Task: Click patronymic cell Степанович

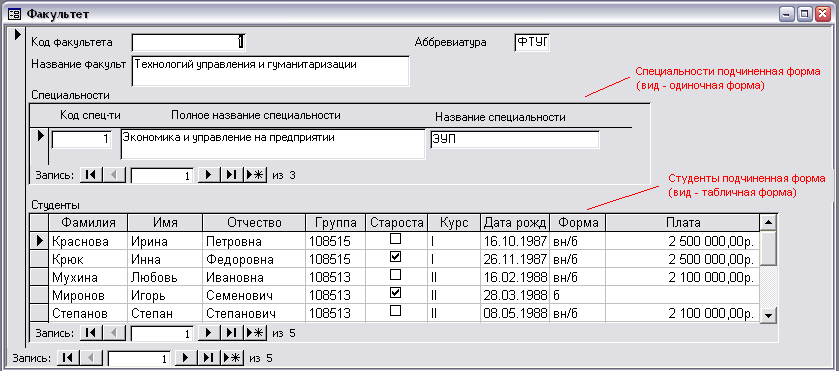Action: [x=254, y=313]
